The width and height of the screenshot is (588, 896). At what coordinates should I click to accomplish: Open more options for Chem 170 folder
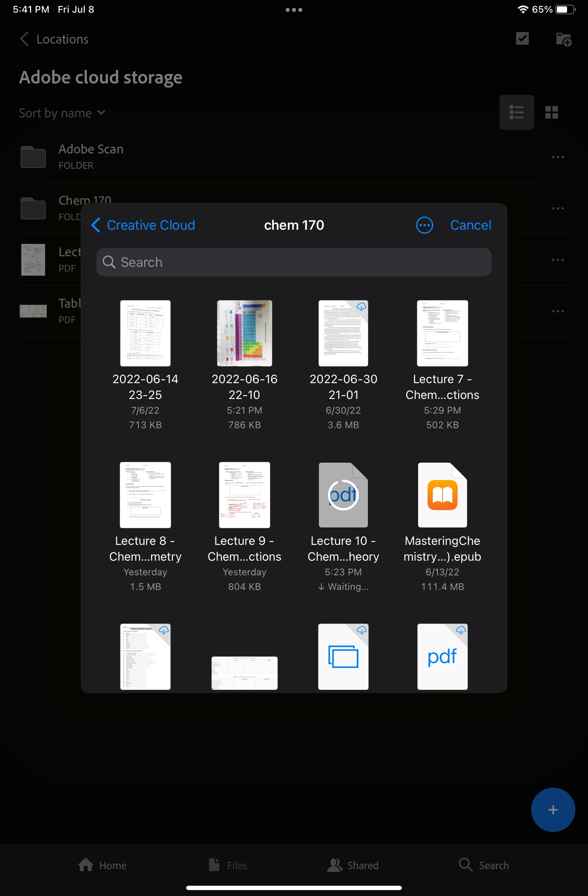[x=558, y=208]
